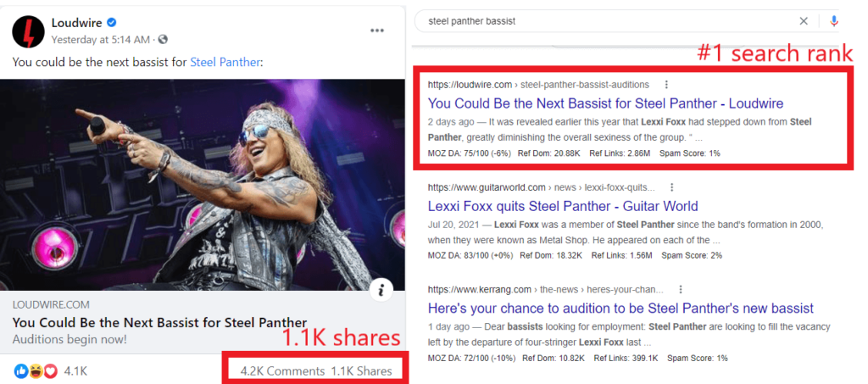868x384 pixels.
Task: Click the post timestamp Yesterday at 5:14 AM
Action: point(102,39)
